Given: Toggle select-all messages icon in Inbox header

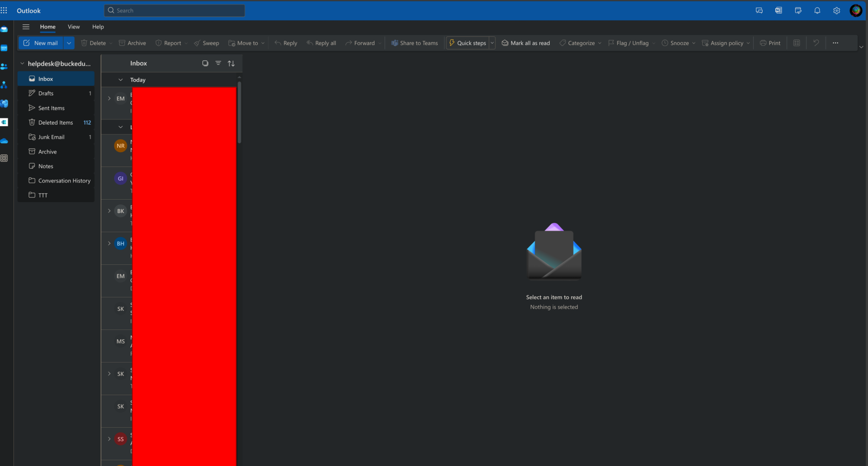Looking at the screenshot, I should coord(205,63).
